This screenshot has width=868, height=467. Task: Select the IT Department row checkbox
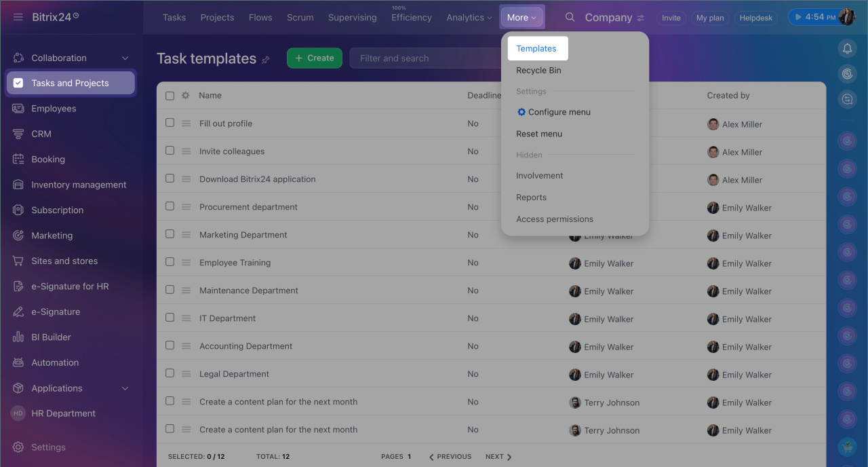tap(170, 318)
